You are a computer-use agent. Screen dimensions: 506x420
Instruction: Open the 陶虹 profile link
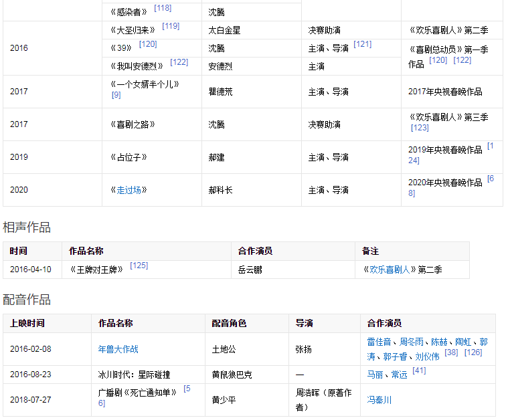coord(463,342)
